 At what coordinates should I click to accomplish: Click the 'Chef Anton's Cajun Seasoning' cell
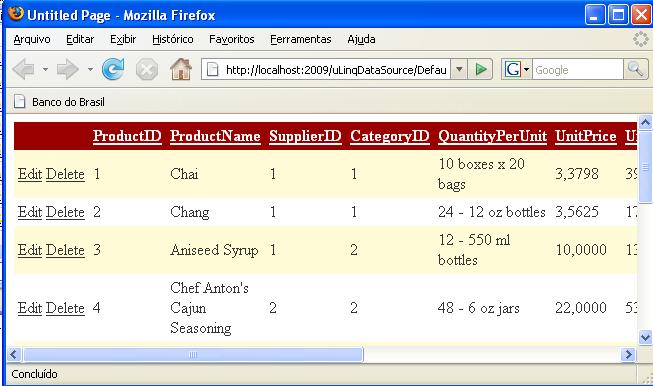point(209,308)
